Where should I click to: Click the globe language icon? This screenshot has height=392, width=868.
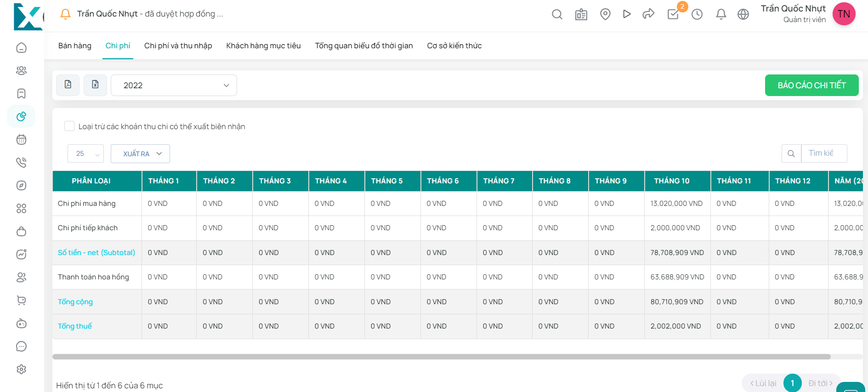pos(743,14)
